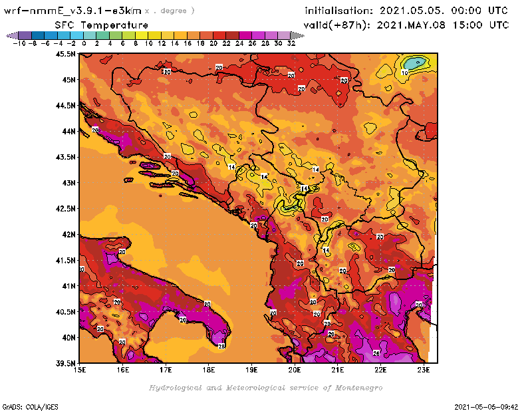532x411 pixels.
Task: Click the '19E' longitude axis label
Action: (252, 370)
